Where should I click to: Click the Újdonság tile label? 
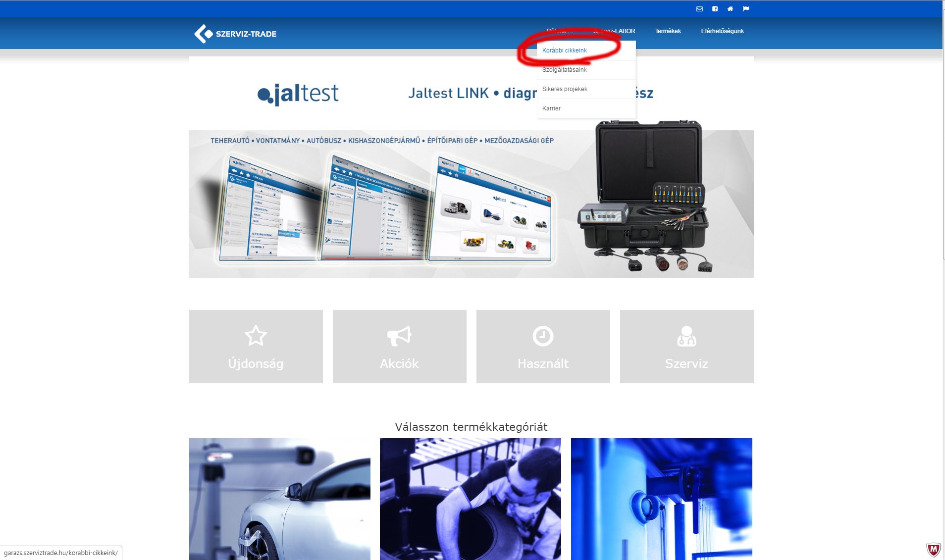256,363
